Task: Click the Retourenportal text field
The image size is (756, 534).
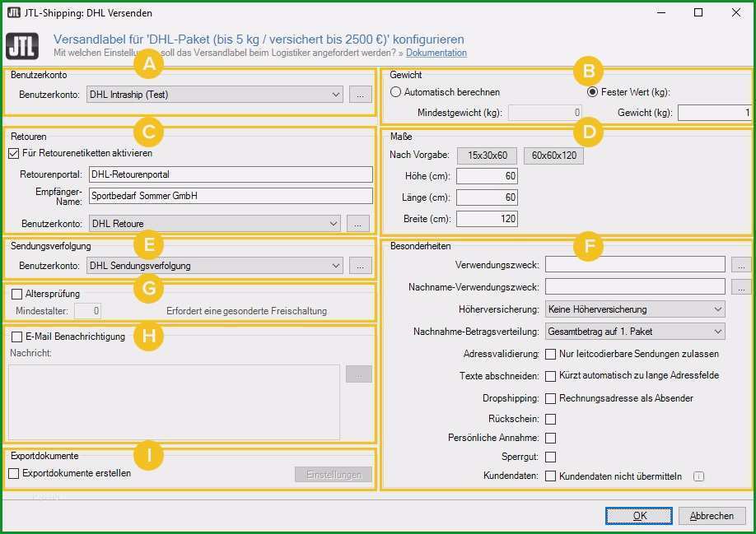Action: pyautogui.click(x=231, y=174)
